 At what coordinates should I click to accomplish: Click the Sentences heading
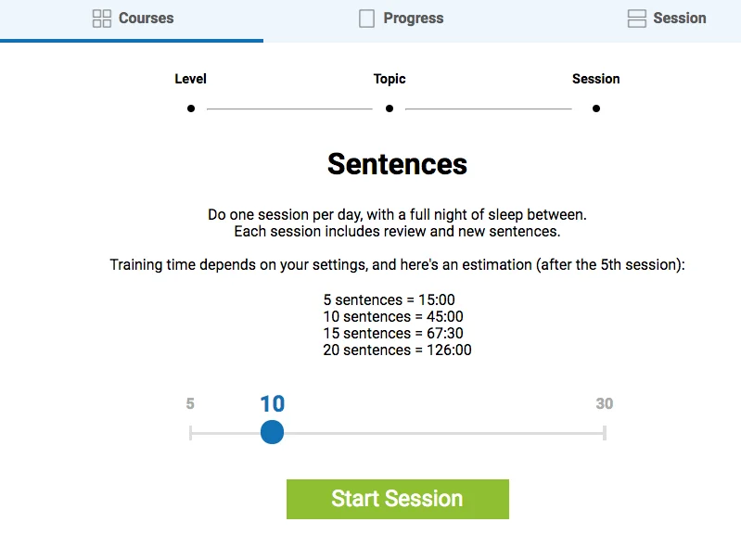[397, 164]
